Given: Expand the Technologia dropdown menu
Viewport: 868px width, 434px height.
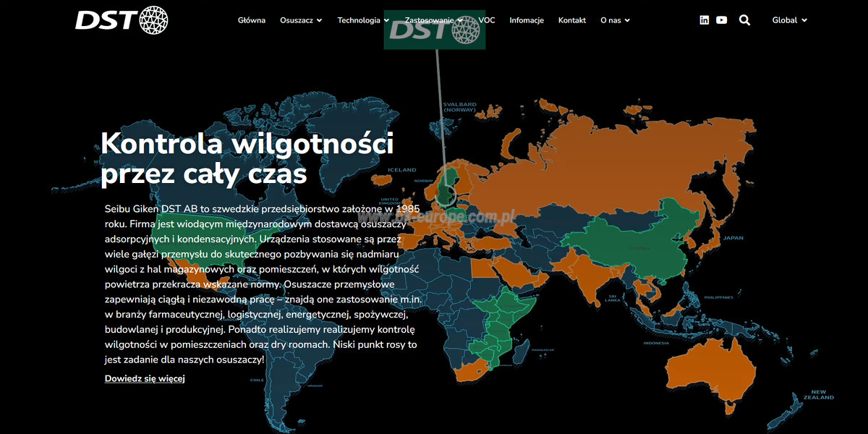Looking at the screenshot, I should click(363, 20).
